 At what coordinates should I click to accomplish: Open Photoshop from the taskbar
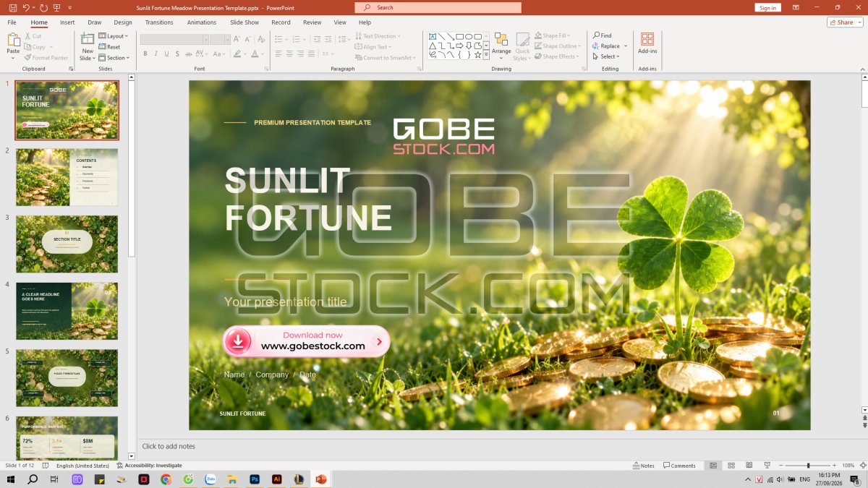click(x=255, y=479)
